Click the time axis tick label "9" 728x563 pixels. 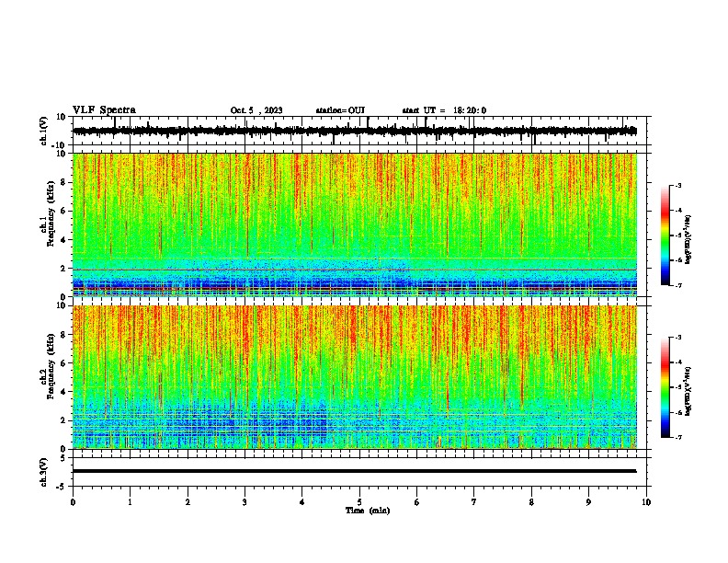click(x=588, y=502)
